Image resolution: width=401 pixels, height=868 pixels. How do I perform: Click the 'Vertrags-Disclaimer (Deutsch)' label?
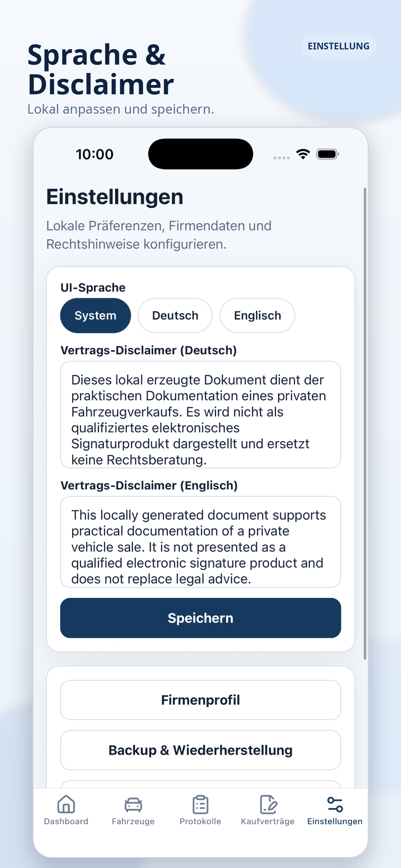coord(149,350)
